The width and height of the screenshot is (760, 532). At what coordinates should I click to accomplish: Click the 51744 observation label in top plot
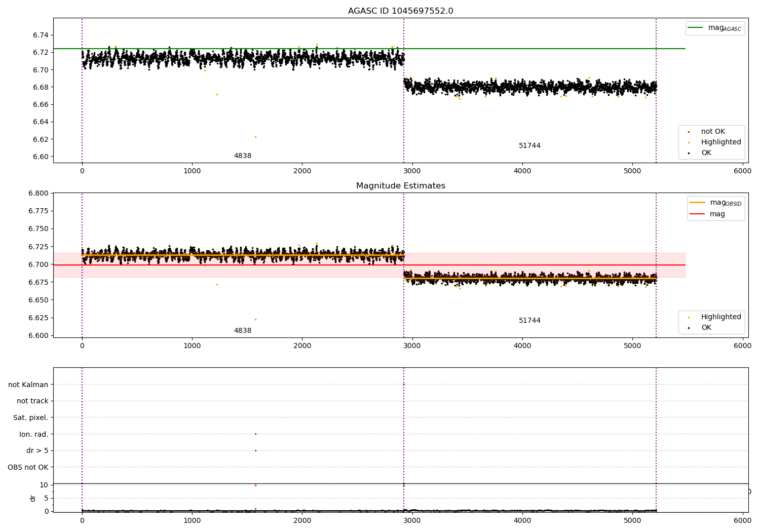[529, 146]
